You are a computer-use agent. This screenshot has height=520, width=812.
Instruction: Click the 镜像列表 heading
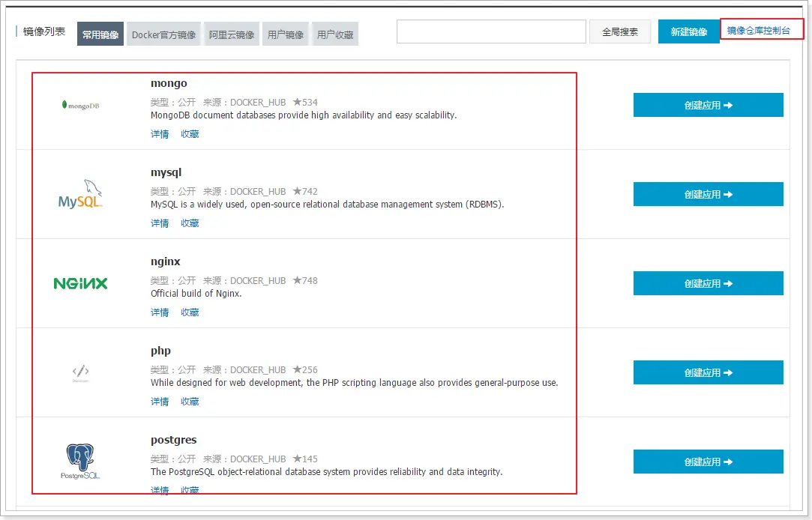[x=44, y=31]
